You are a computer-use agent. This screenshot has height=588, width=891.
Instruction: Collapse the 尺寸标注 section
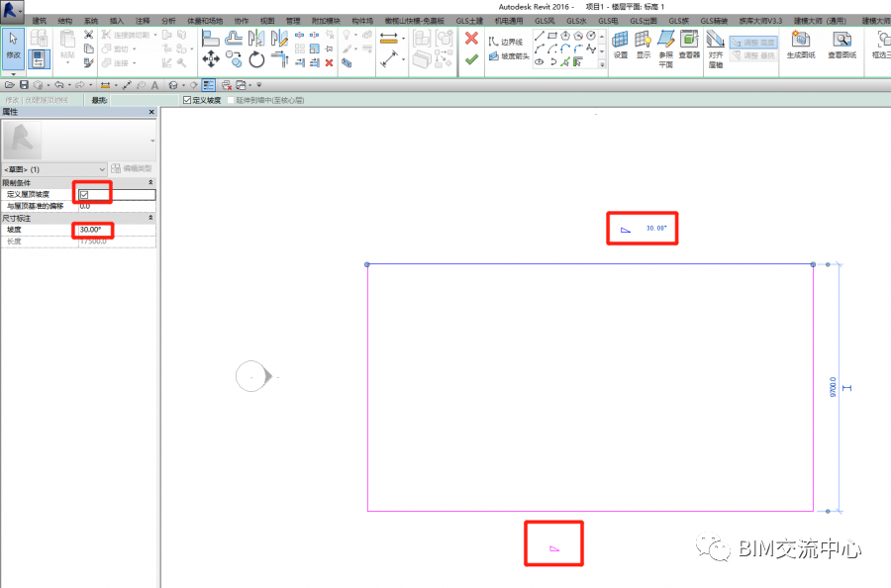pos(150,218)
